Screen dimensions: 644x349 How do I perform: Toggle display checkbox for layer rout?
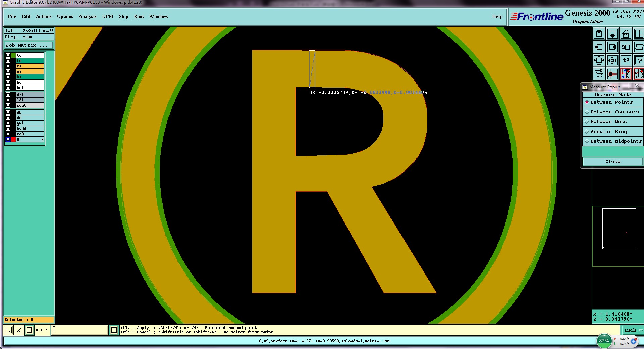tap(8, 105)
